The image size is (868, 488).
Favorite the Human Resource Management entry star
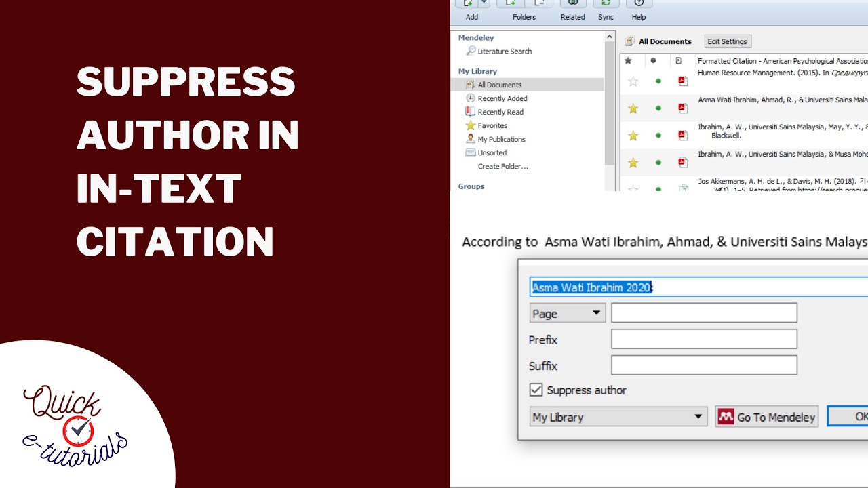(x=633, y=81)
